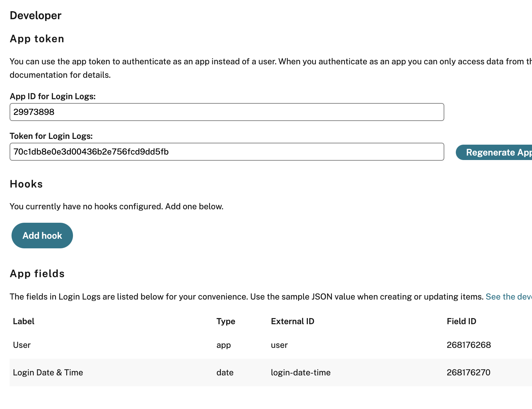
Task: Click the 'Token for Login Logs' label
Action: tap(51, 136)
